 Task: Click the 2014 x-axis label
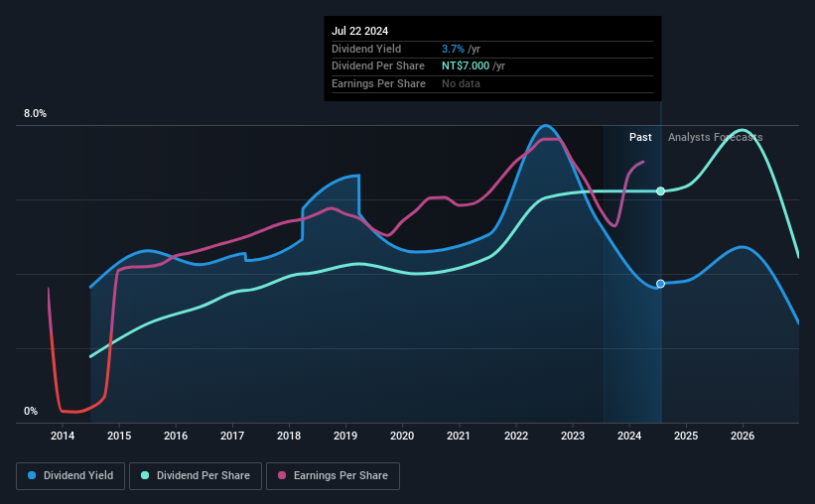pyautogui.click(x=63, y=436)
